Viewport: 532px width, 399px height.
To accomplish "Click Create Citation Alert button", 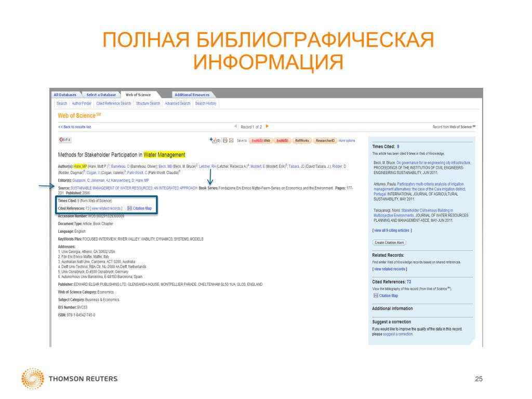I will [x=390, y=243].
